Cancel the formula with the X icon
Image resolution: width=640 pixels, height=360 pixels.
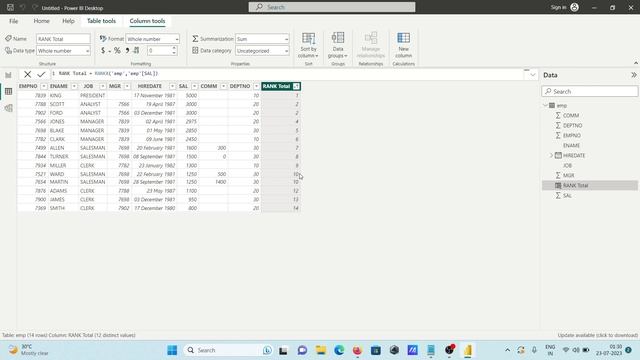[27, 74]
